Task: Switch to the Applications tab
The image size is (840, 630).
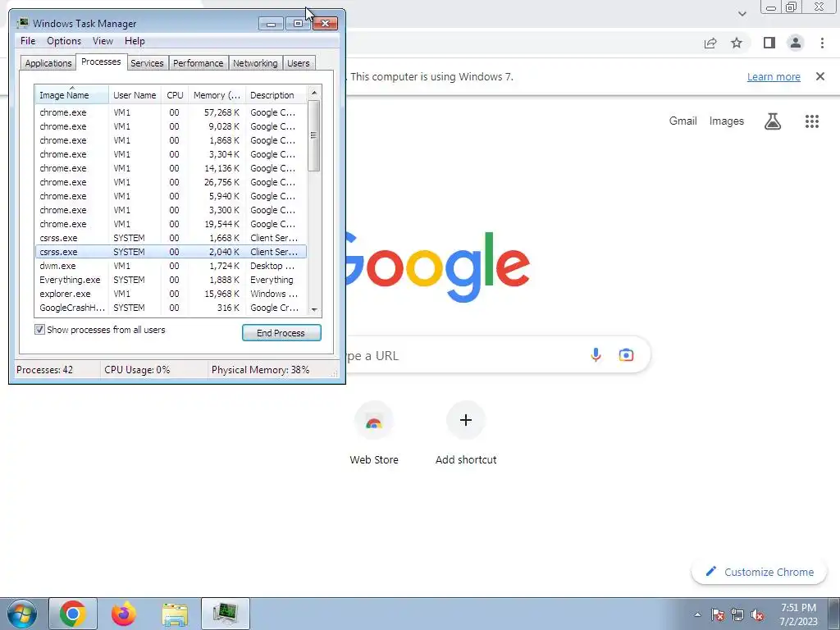Action: [x=48, y=63]
